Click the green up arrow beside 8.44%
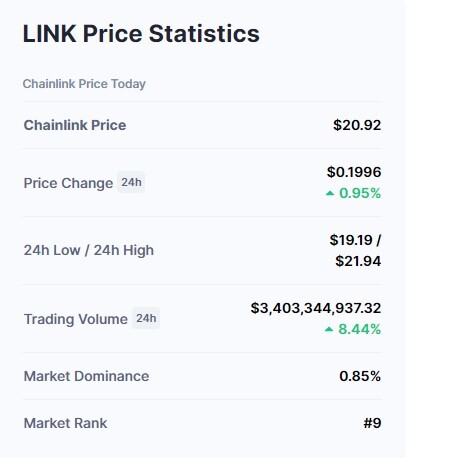 (x=329, y=329)
